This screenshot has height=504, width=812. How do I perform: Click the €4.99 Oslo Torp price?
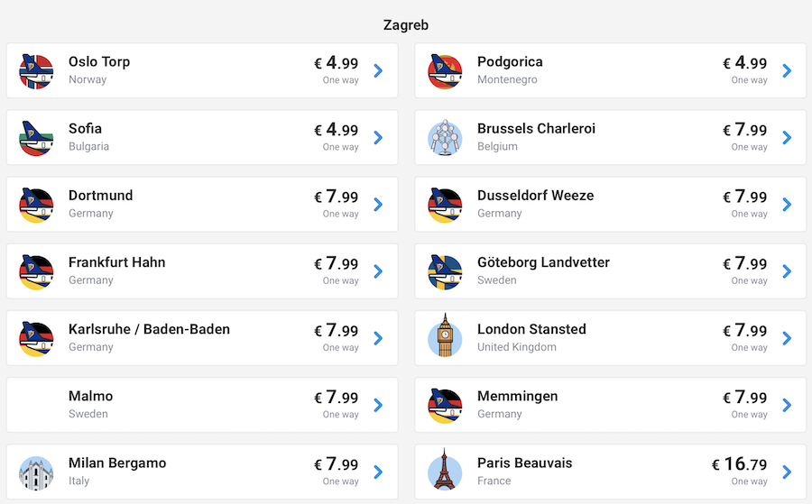(336, 63)
